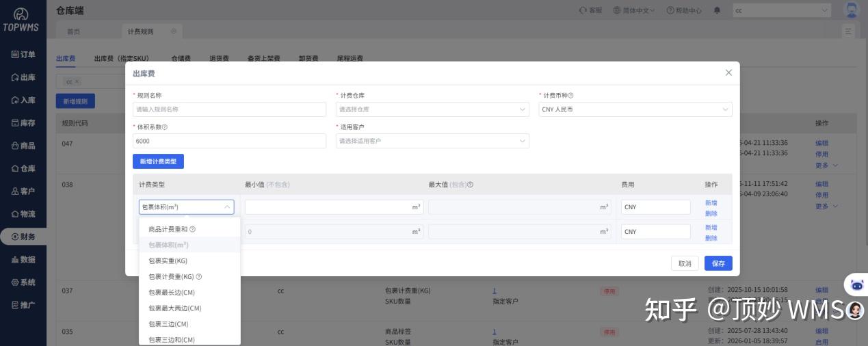Click 删除 in the first fee row
Image resolution: width=868 pixels, height=346 pixels.
pyautogui.click(x=711, y=213)
